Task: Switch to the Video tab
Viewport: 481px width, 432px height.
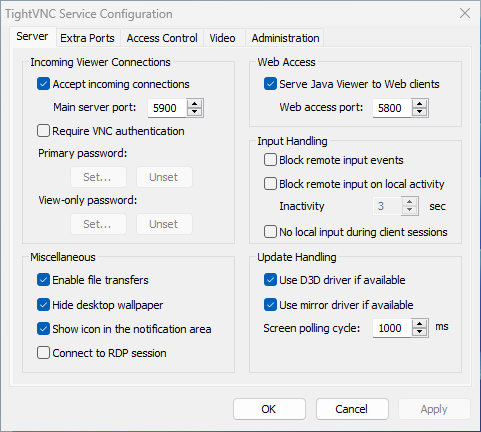Action: (222, 38)
